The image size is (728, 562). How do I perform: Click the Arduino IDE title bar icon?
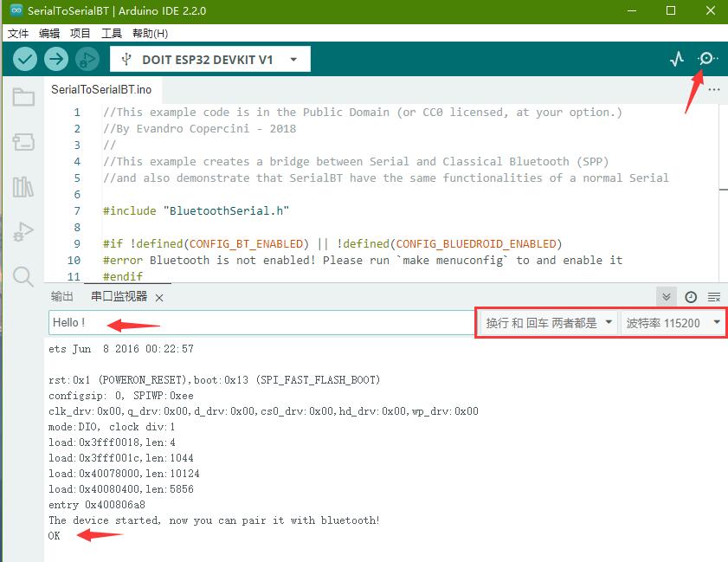click(16, 10)
